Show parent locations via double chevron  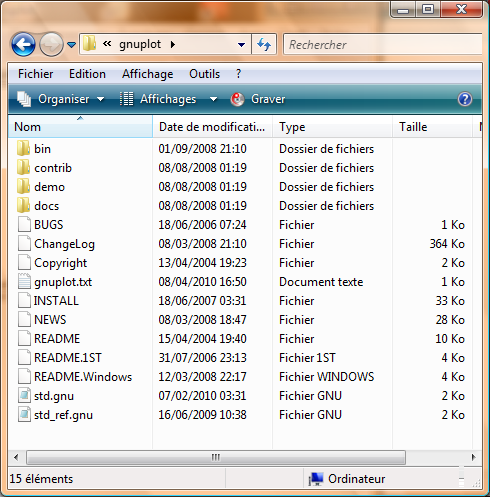click(107, 44)
